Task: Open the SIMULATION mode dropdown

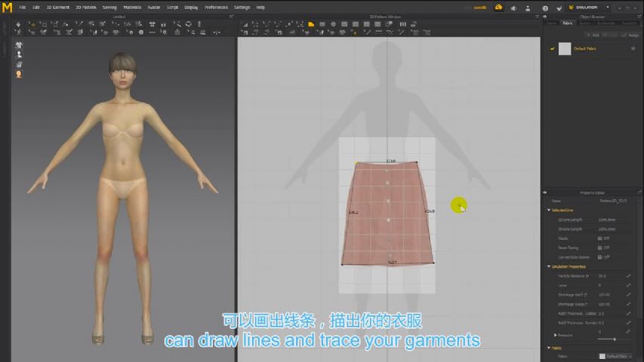Action: [x=589, y=8]
